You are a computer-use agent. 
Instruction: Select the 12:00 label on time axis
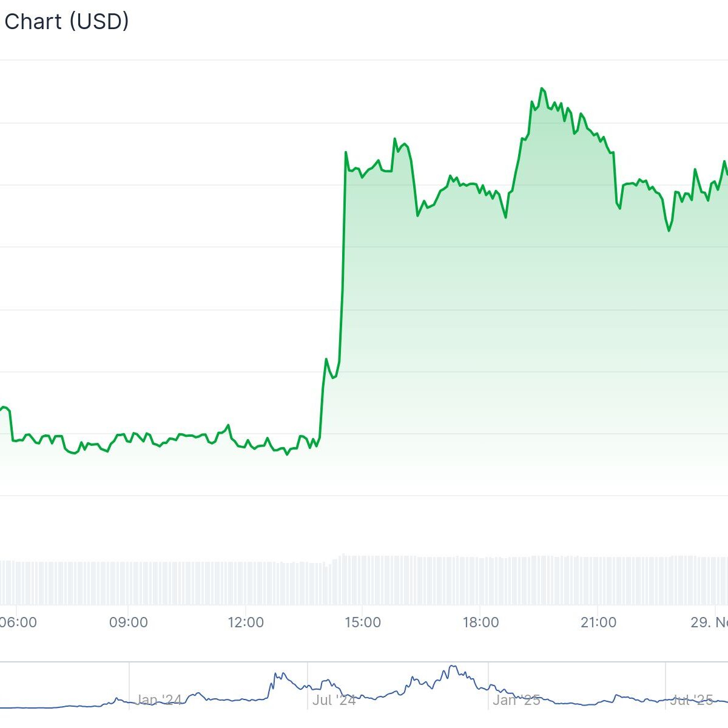click(246, 622)
